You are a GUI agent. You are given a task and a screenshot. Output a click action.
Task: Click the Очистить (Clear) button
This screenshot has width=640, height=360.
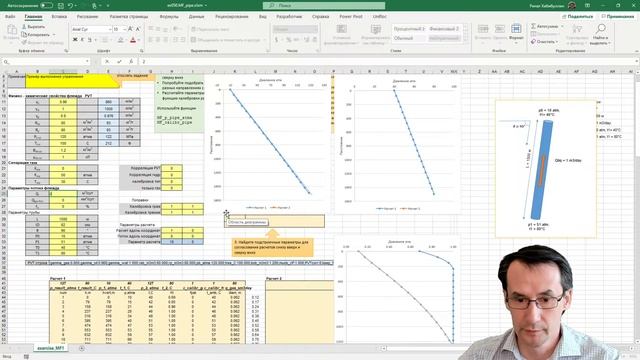coord(543,41)
